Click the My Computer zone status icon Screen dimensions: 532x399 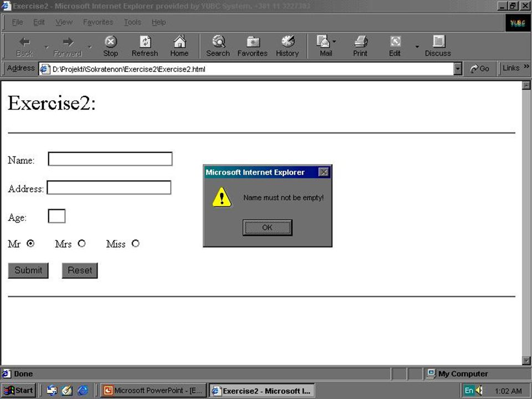[x=431, y=374]
